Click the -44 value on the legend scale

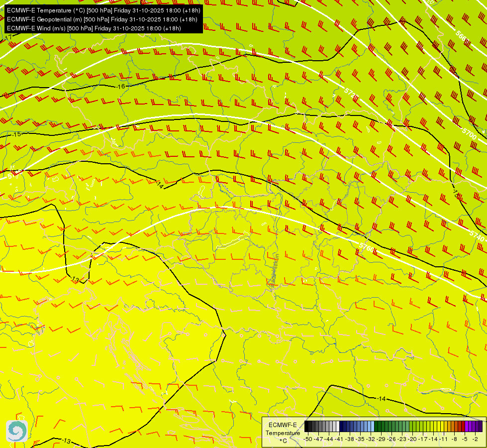tap(329, 439)
